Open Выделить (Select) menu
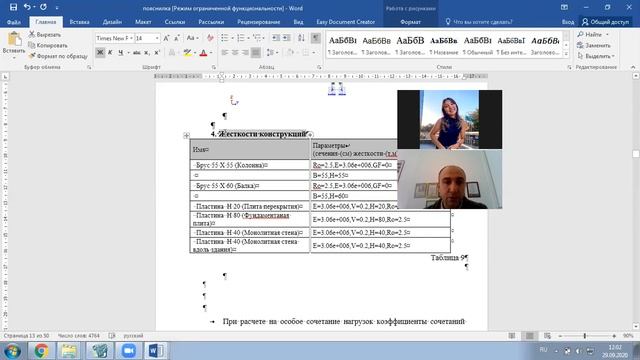 (596, 56)
